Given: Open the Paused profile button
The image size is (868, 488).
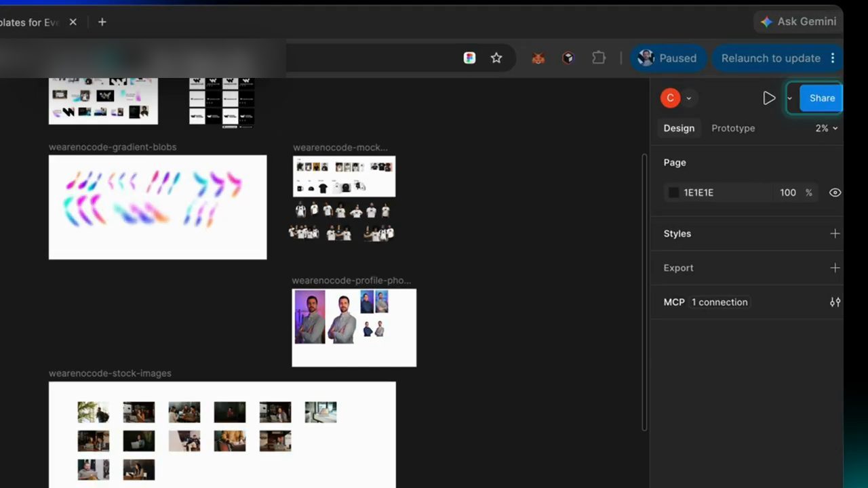Looking at the screenshot, I should tap(668, 58).
